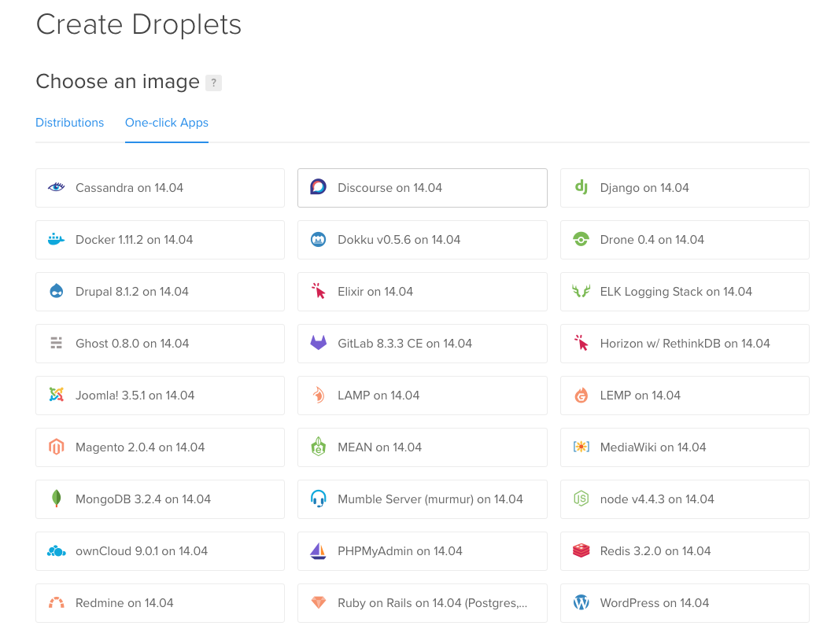Click the Joomla logo icon

click(57, 395)
